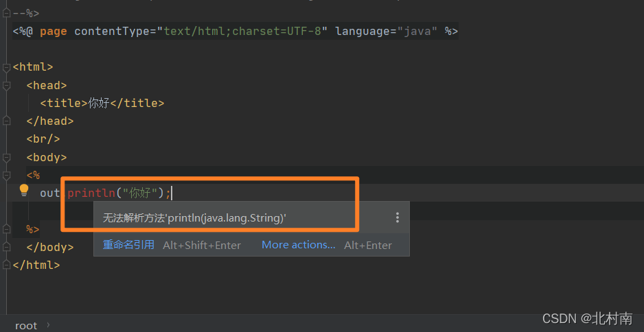The height and width of the screenshot is (332, 644).
Task: Toggle fold marker beside closing %> line
Action: [x=6, y=229]
